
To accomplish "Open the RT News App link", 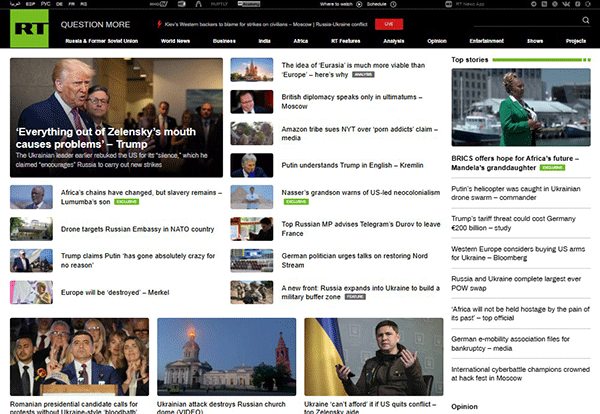I will [x=470, y=4].
